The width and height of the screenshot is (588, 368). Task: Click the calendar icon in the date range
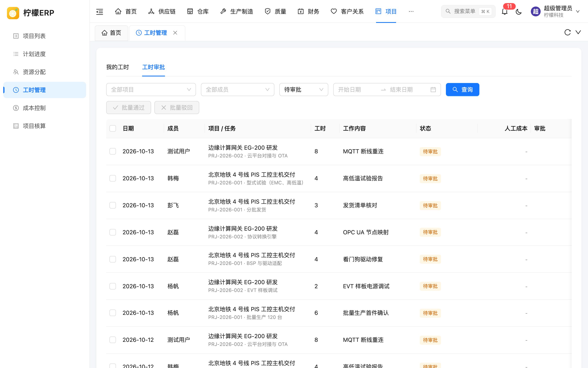point(433,90)
